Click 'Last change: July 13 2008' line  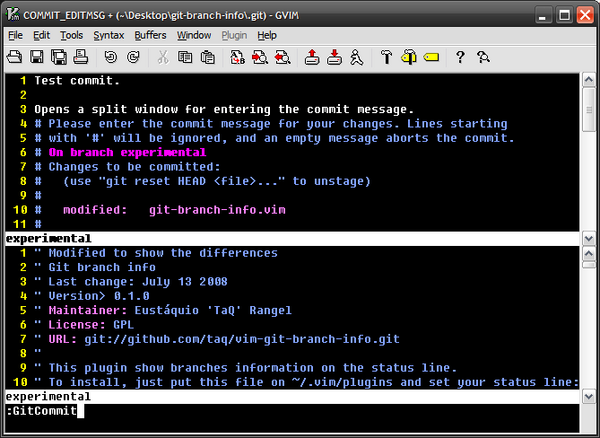point(138,282)
